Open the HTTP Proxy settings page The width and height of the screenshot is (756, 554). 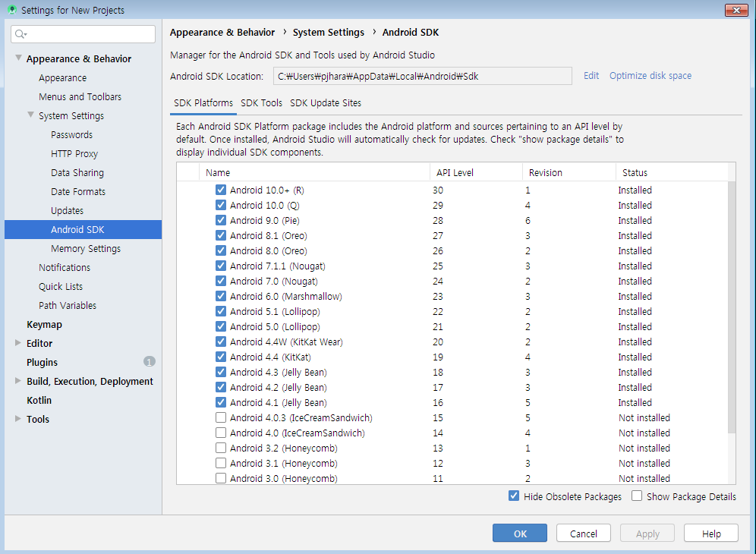point(74,153)
